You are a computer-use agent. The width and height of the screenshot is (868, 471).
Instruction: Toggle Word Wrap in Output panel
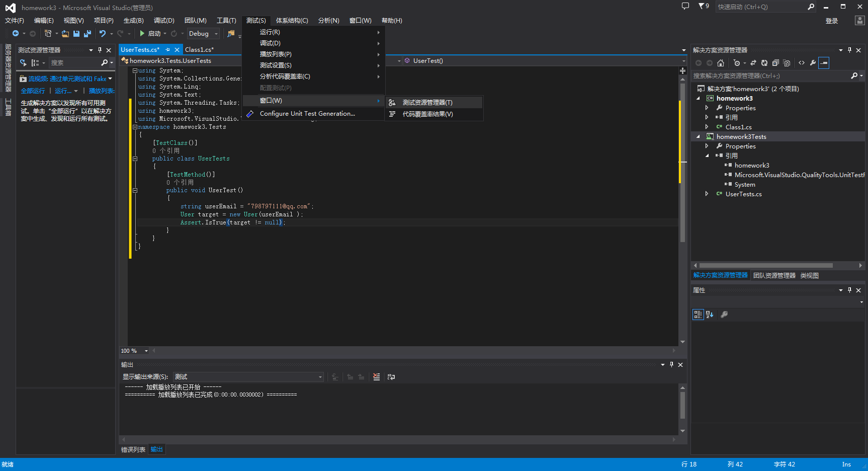coord(391,377)
